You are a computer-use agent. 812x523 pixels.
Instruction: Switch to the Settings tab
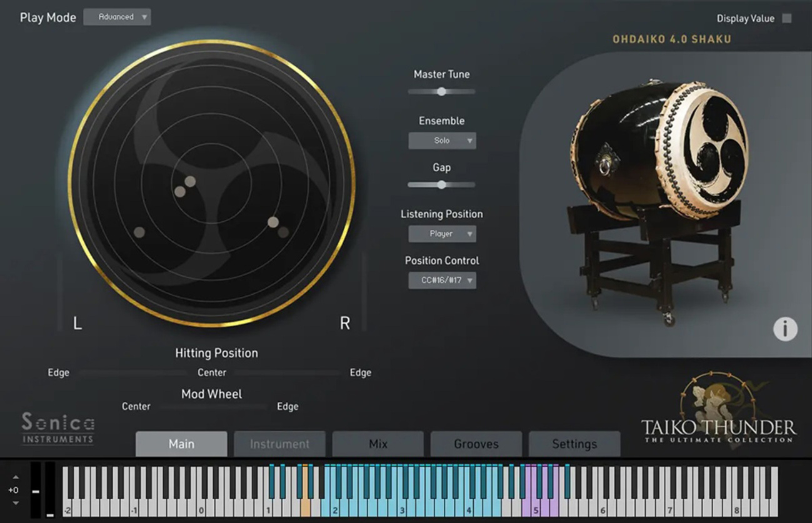pos(574,444)
